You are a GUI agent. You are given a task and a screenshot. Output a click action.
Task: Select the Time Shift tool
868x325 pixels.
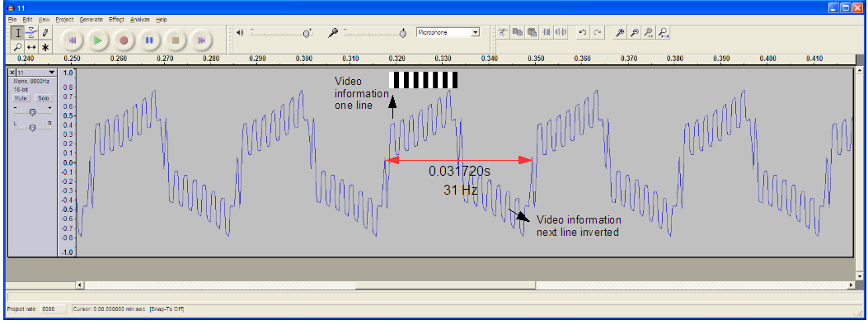(x=31, y=47)
